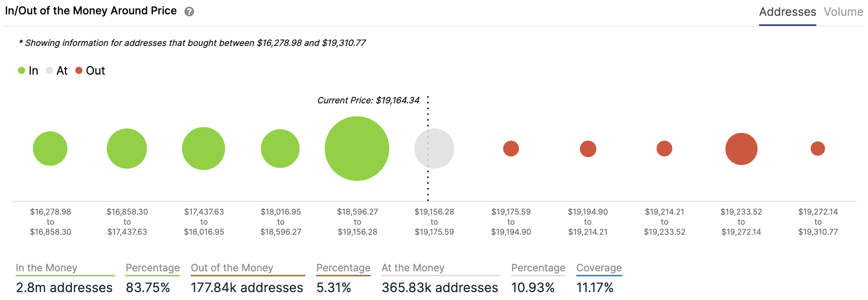This screenshot has height=300, width=868.
Task: Click the help question mark icon
Action: tap(189, 12)
